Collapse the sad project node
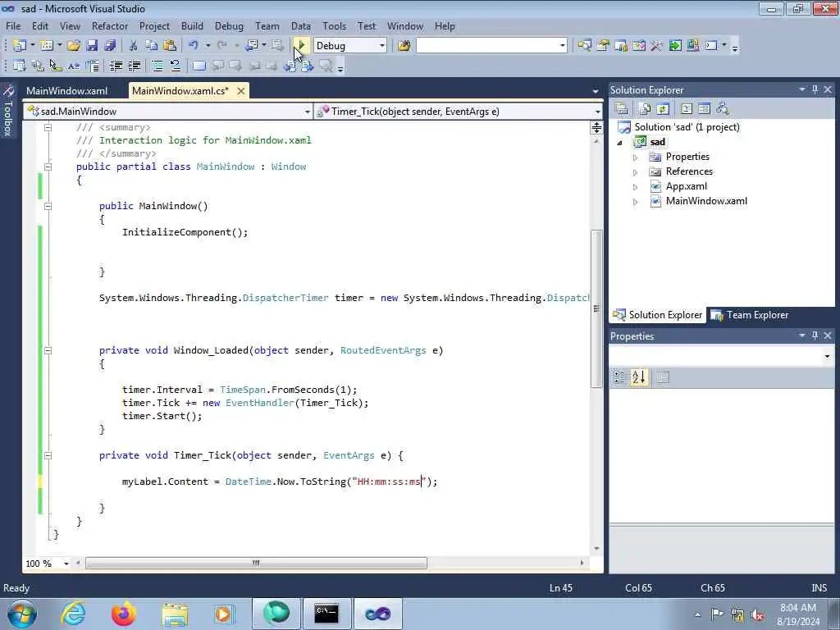Viewport: 840px width, 630px height. [620, 143]
